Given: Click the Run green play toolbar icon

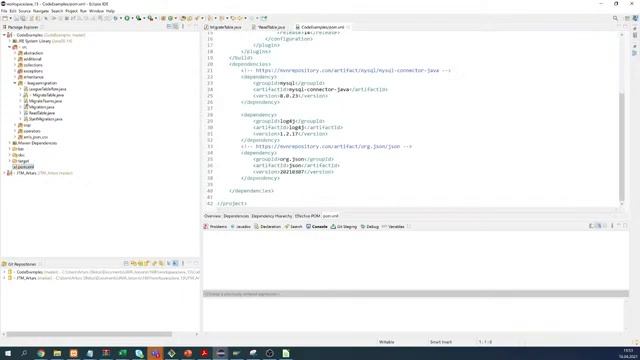Looking at the screenshot, I should pos(127,18).
